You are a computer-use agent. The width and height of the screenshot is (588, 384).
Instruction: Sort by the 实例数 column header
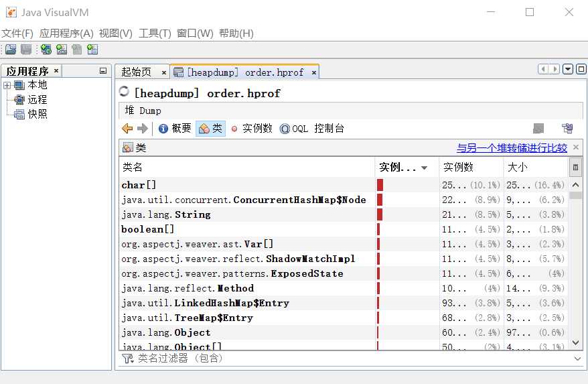pyautogui.click(x=471, y=167)
